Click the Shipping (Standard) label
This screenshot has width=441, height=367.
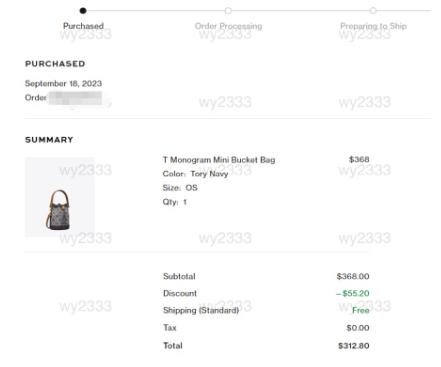[201, 310]
